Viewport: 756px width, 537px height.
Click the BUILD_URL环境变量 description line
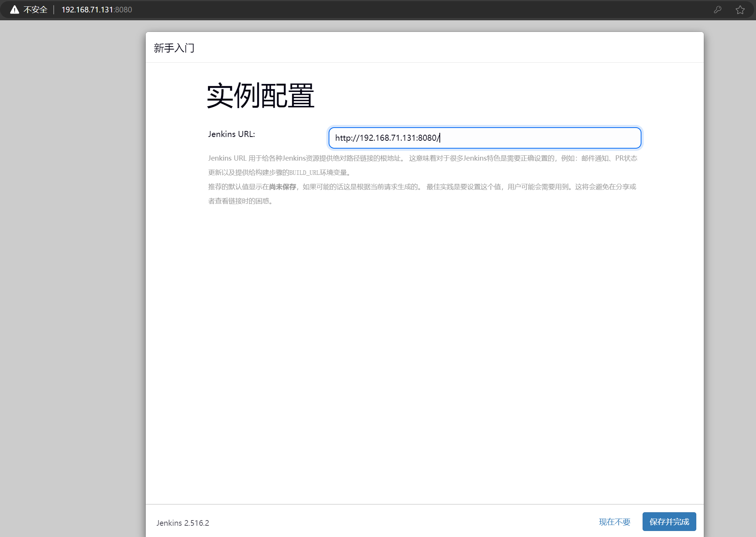(x=280, y=173)
